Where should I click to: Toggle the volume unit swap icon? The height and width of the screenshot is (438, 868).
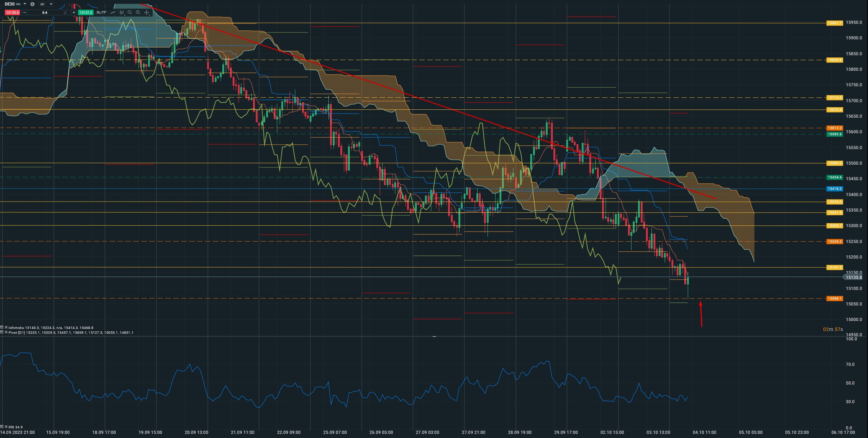tap(65, 12)
